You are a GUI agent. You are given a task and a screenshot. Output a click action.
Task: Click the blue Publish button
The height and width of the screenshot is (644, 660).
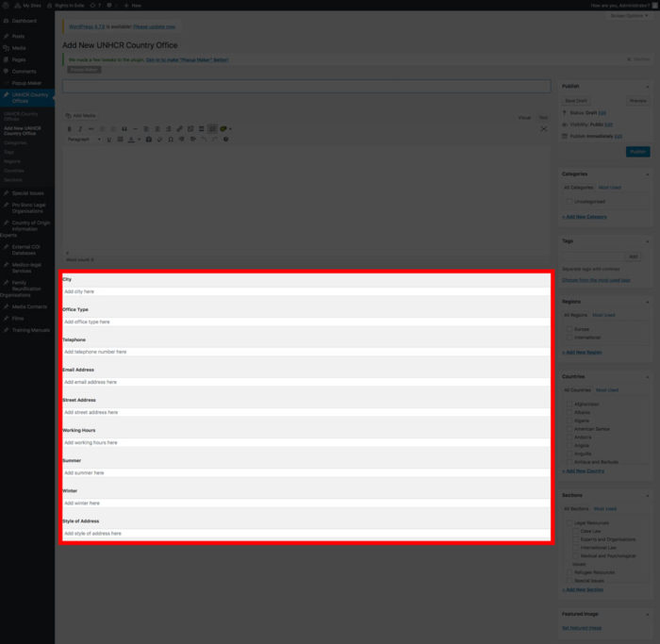pyautogui.click(x=637, y=152)
